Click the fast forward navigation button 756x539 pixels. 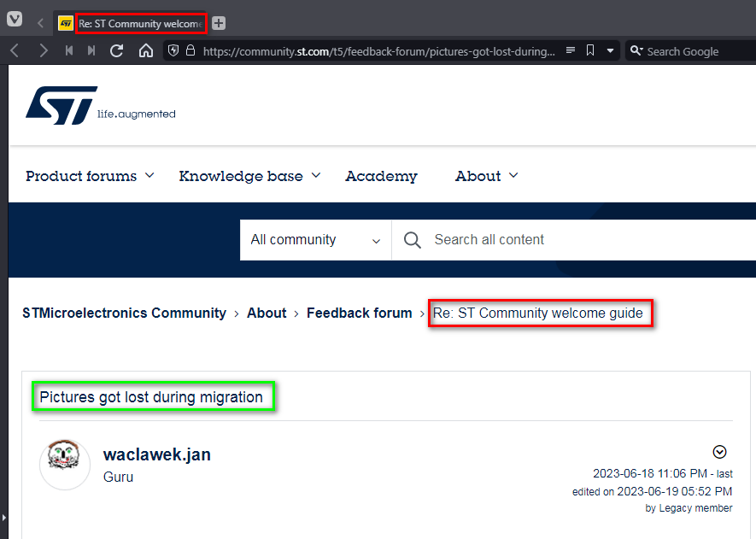click(x=91, y=50)
